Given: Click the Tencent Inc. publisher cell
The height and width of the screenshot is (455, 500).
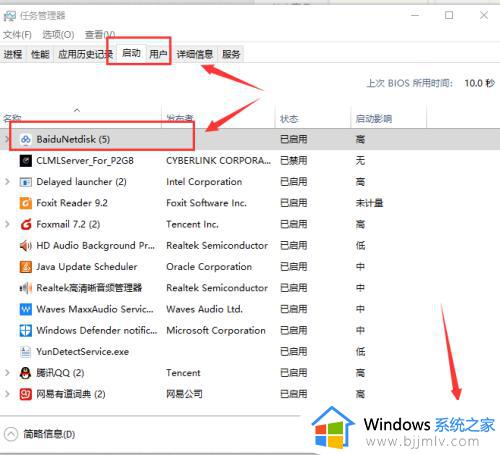Looking at the screenshot, I should [x=192, y=224].
